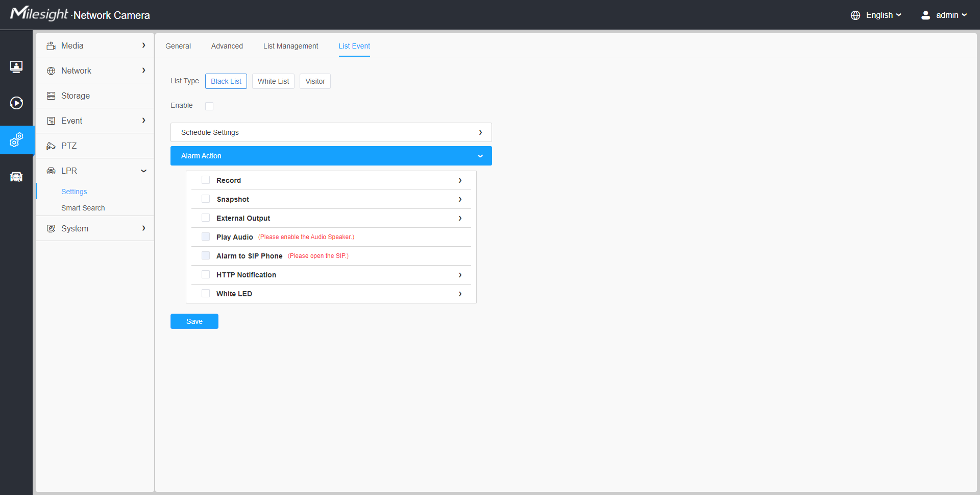
Task: Check the Record alarm action box
Action: coord(206,180)
